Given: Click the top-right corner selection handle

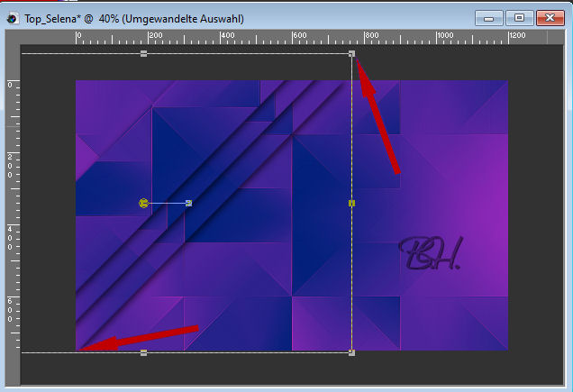Looking at the screenshot, I should [351, 54].
